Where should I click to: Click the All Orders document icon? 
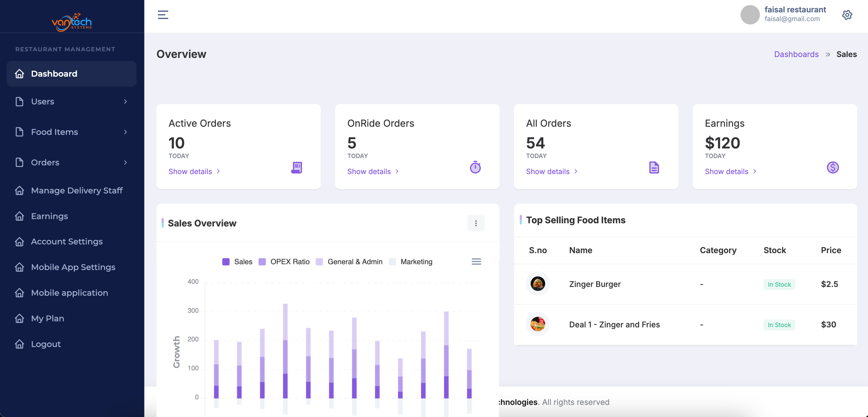click(x=654, y=167)
